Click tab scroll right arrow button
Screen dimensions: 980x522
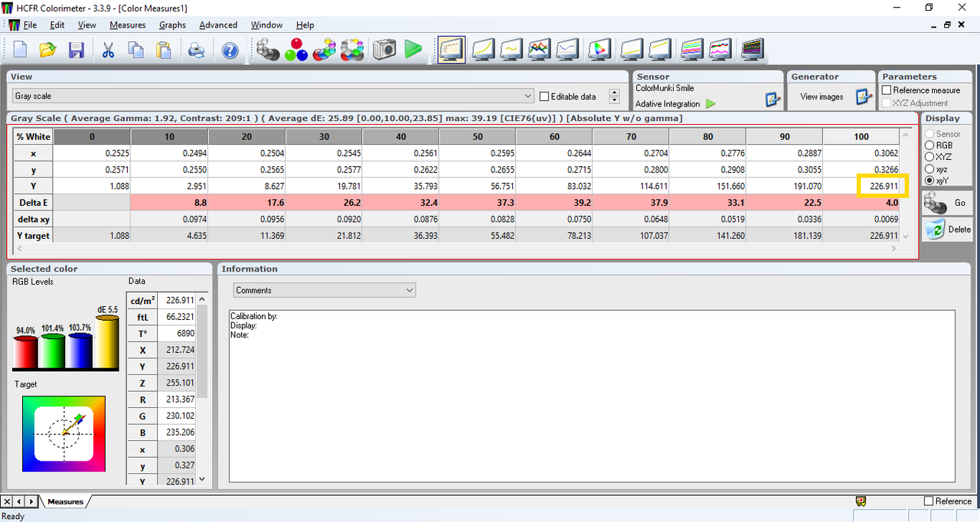pyautogui.click(x=31, y=501)
